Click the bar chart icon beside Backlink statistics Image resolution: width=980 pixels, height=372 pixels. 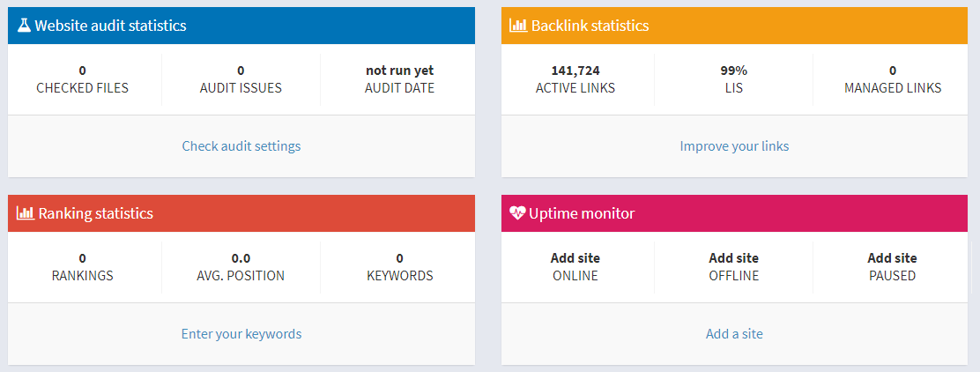point(519,26)
